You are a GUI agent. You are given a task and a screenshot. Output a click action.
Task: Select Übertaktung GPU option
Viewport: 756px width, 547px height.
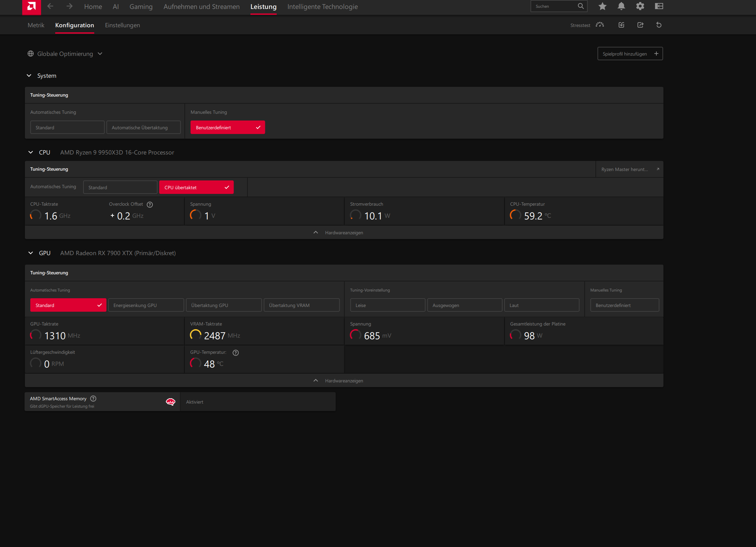[x=224, y=305]
